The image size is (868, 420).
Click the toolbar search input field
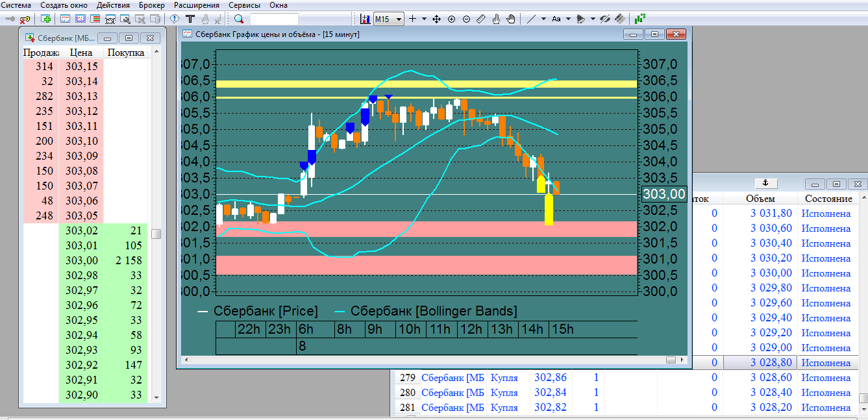274,19
